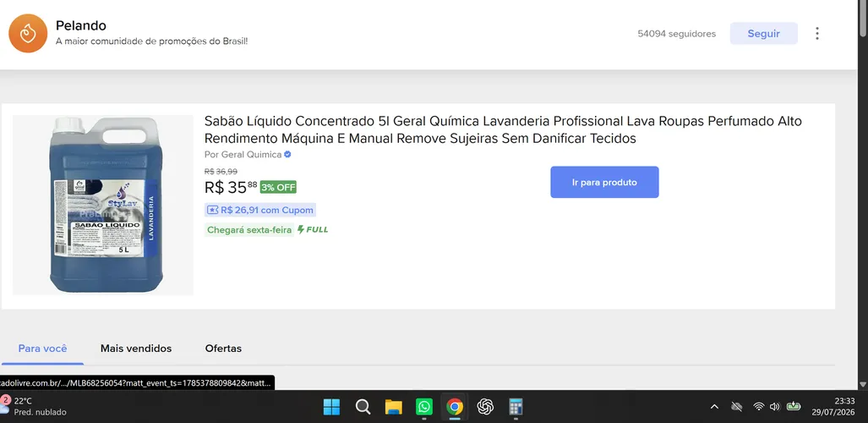
Task: Select the Para você tab
Action: tap(42, 349)
